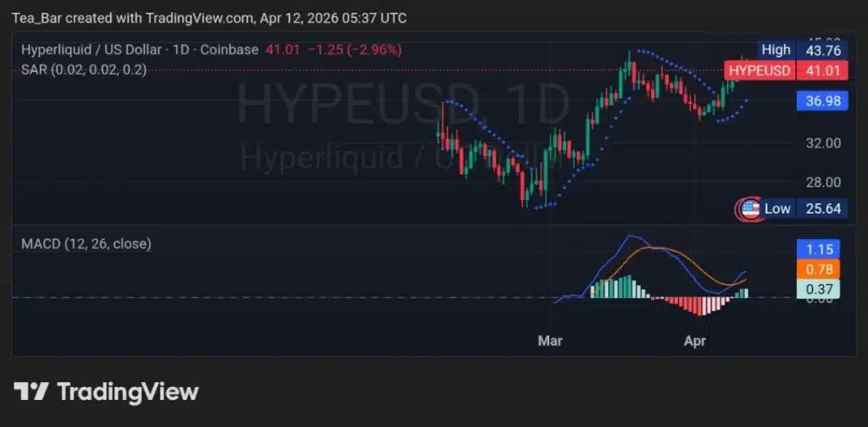This screenshot has height=427, width=868.
Task: Click the current price 41.01 red tag
Action: (822, 71)
